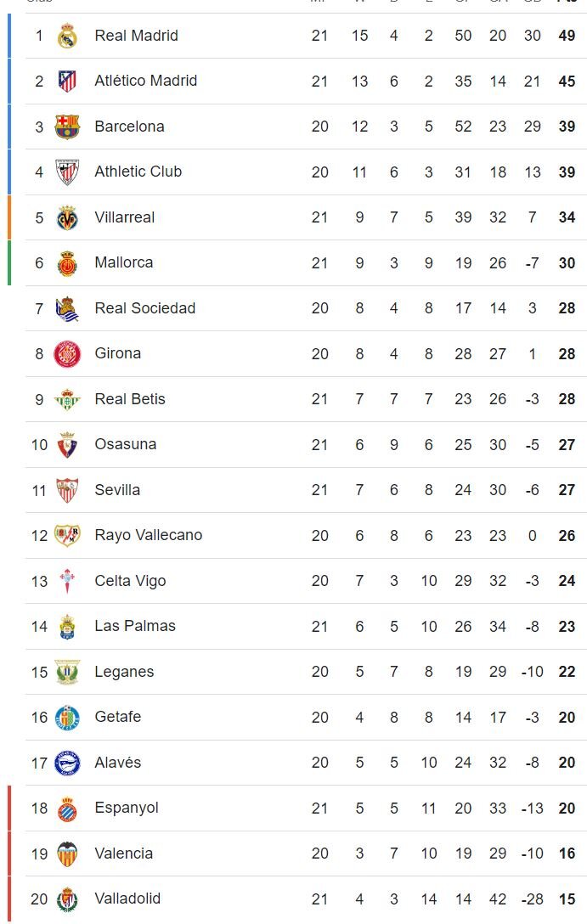Select the Real Betis team name
The image size is (587, 924).
[x=130, y=399]
